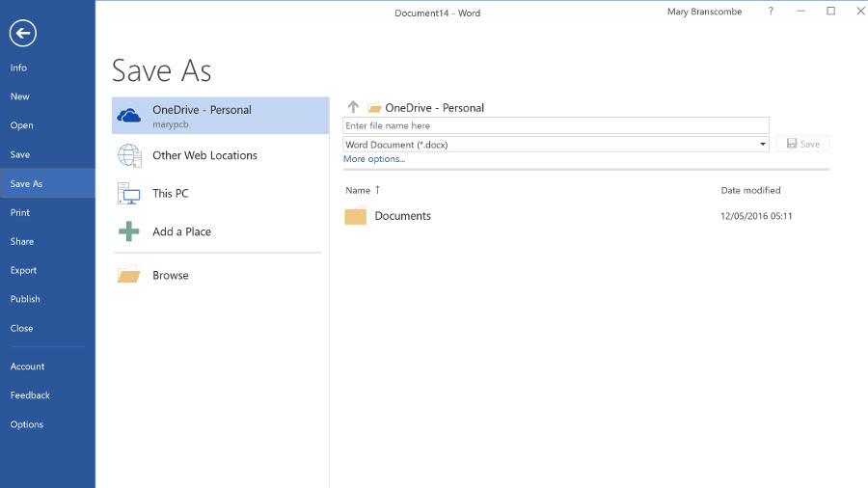The image size is (868, 488).
Task: Open the Feedback page
Action: pos(47,395)
